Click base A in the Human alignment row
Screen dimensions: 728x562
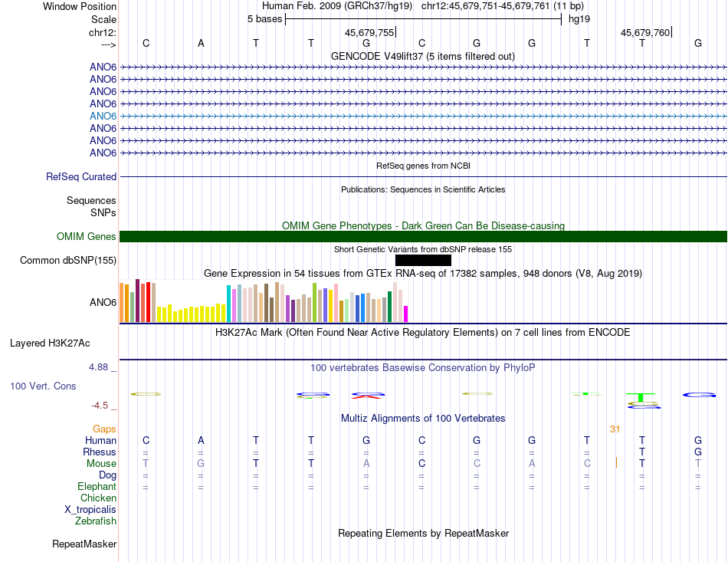pyautogui.click(x=201, y=440)
